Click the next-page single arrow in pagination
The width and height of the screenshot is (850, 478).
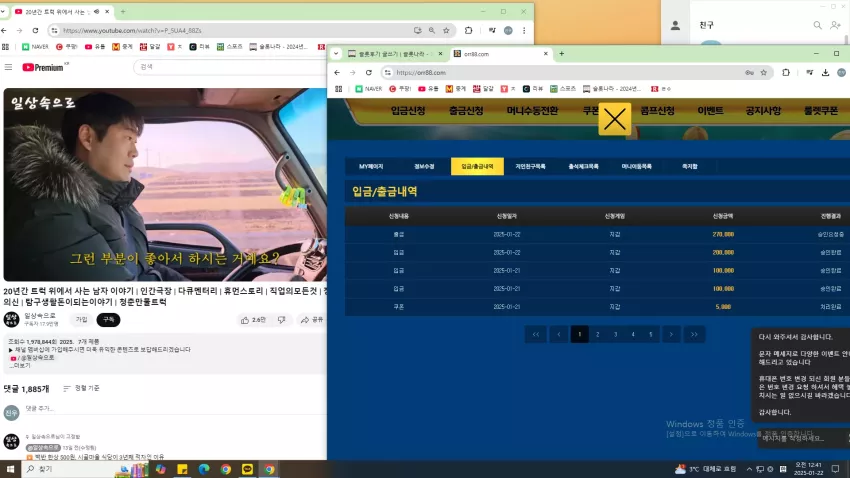click(x=671, y=334)
